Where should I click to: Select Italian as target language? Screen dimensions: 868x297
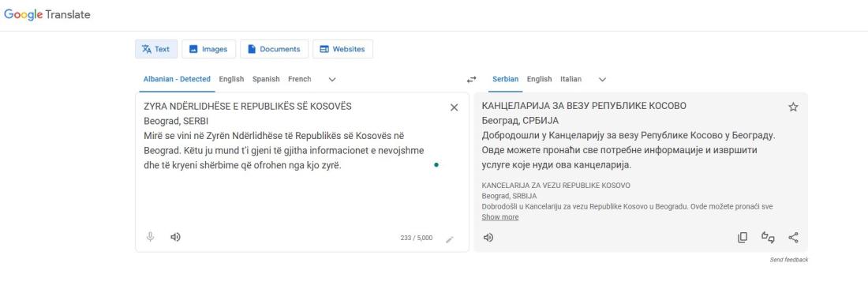pyautogui.click(x=571, y=79)
